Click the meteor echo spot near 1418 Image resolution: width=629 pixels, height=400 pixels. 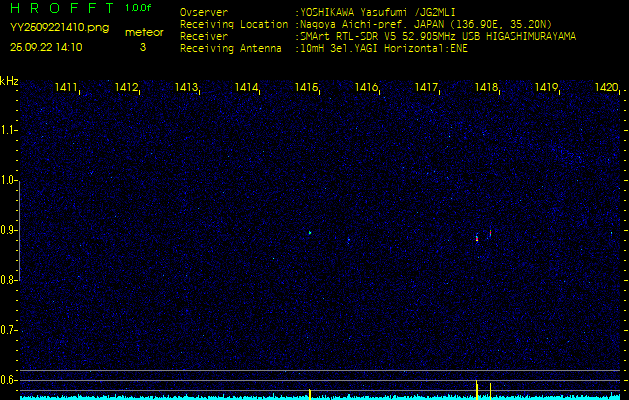point(477,237)
